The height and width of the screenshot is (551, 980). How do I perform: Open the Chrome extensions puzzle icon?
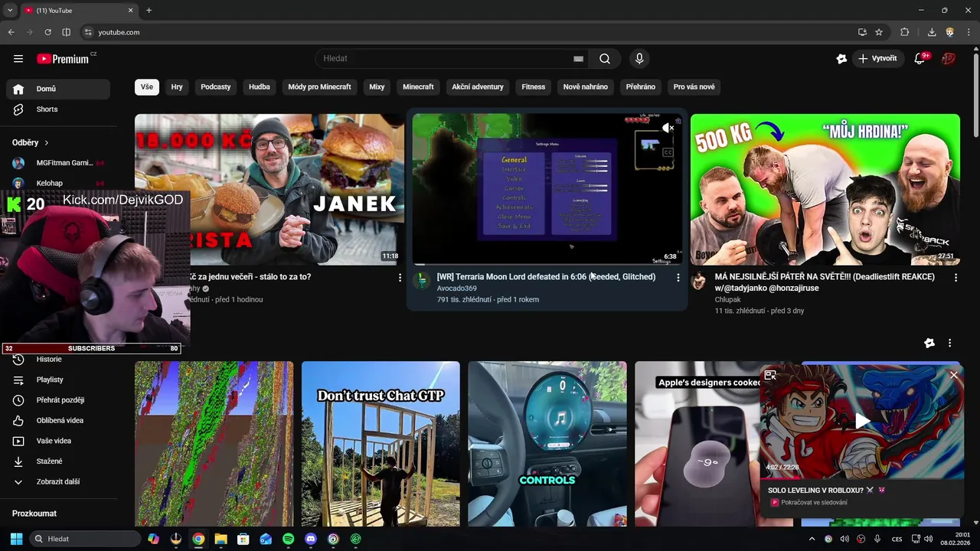(905, 32)
